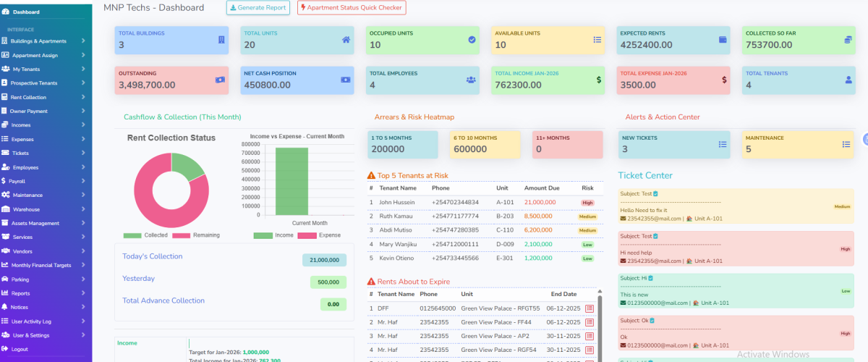Click the building icon on Total Buildings card

coord(221,40)
